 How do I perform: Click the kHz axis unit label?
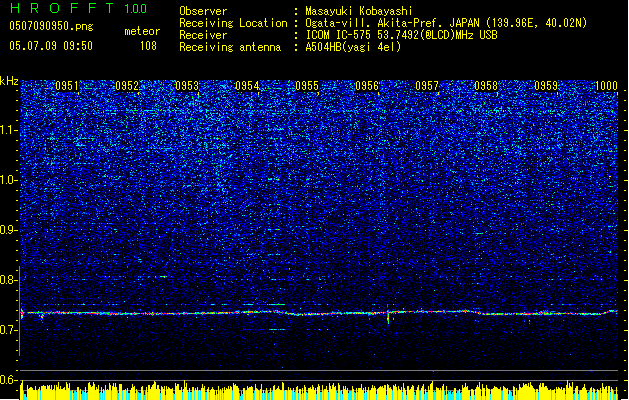(x=9, y=81)
